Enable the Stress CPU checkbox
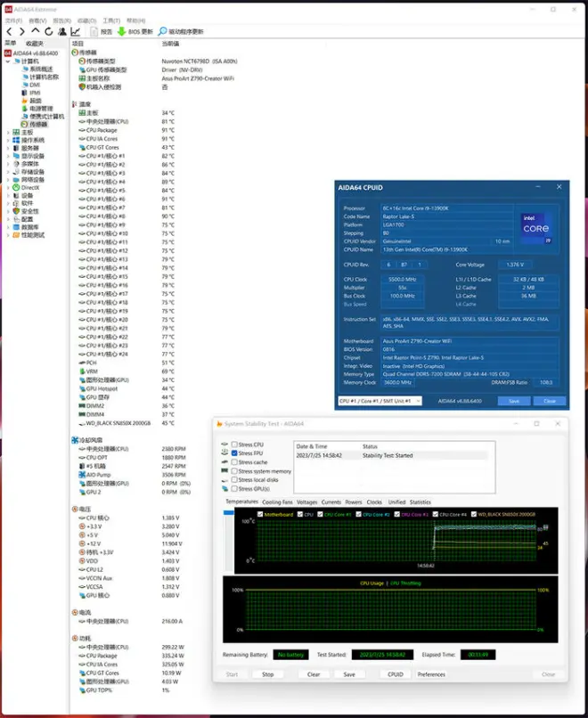 click(x=234, y=445)
